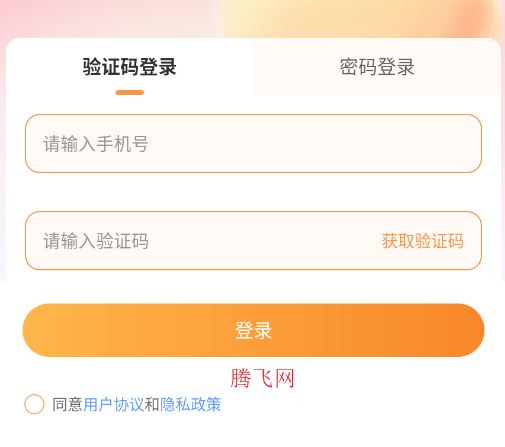The image size is (505, 447).
Task: Request a code via 获取验证码
Action: tap(422, 241)
